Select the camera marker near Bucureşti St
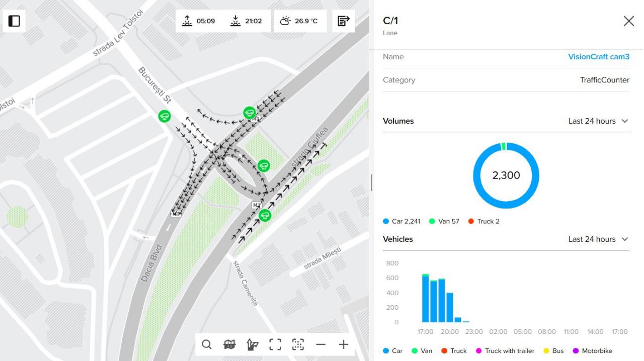 tap(164, 116)
